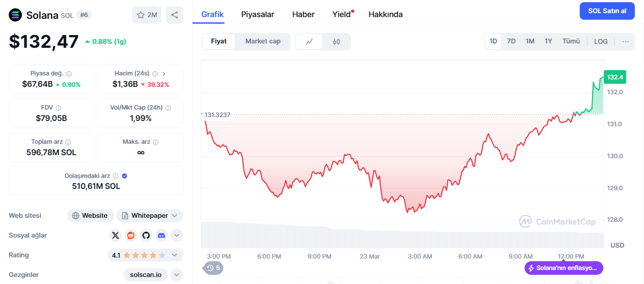
Task: Click the $132,47 price text
Action: pyautogui.click(x=44, y=42)
